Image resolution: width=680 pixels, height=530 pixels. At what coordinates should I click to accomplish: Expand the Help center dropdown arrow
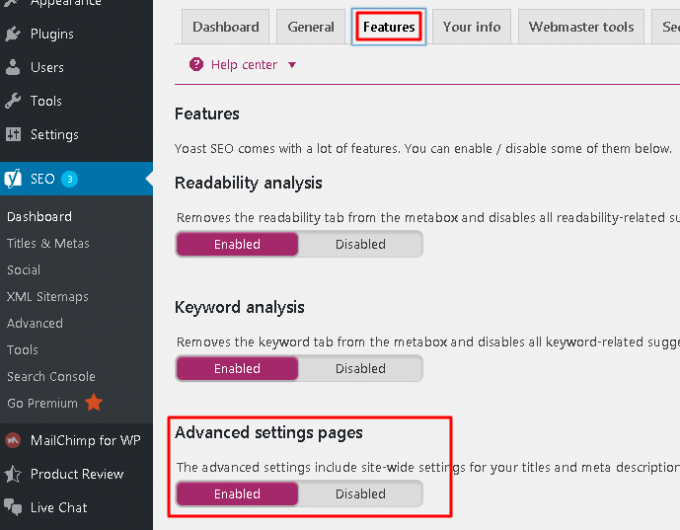coord(292,65)
